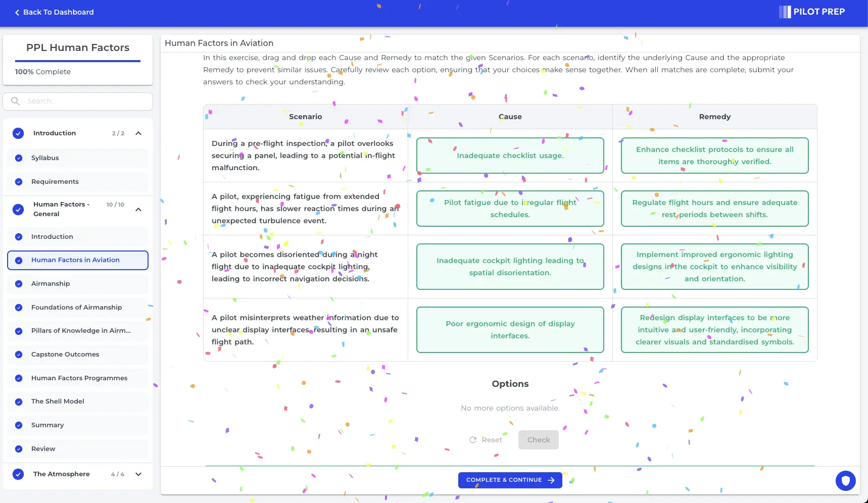
Task: Click the 'Options' heading
Action: point(510,384)
